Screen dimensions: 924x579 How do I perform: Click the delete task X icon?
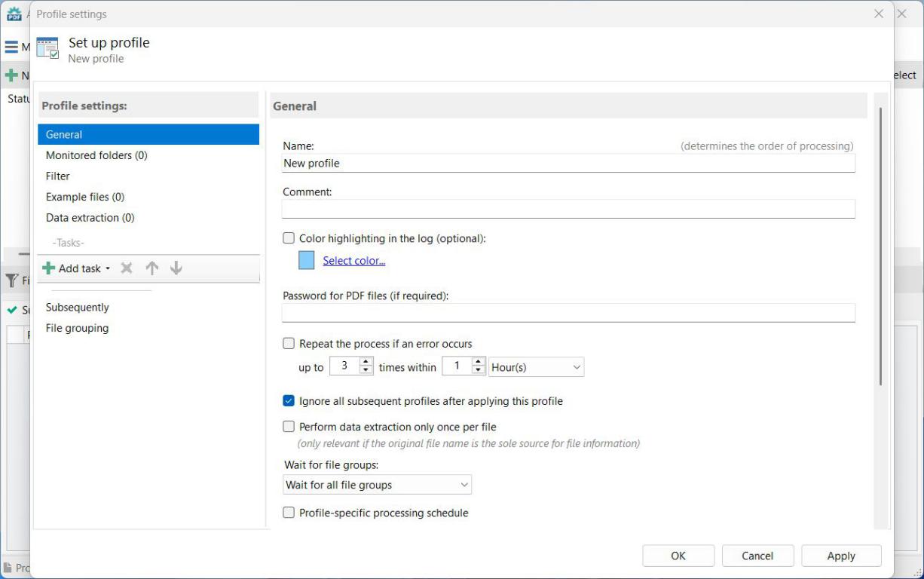coord(127,268)
